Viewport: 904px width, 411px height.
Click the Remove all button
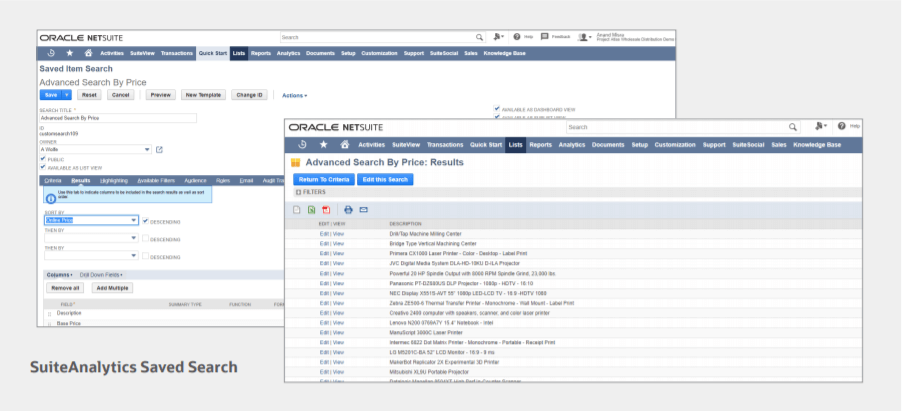65,288
